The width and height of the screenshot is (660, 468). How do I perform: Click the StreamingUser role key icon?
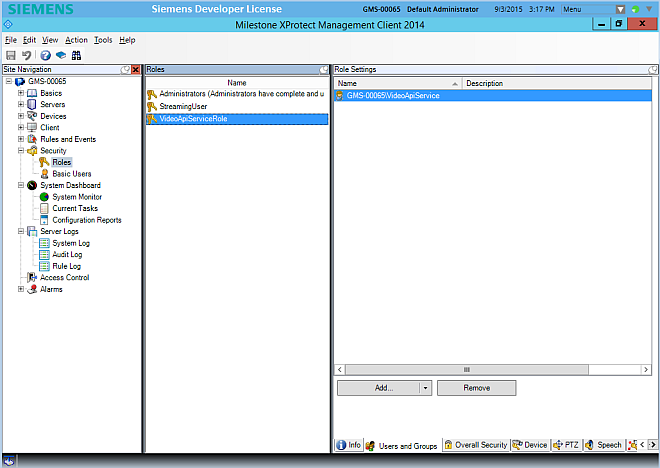152,106
